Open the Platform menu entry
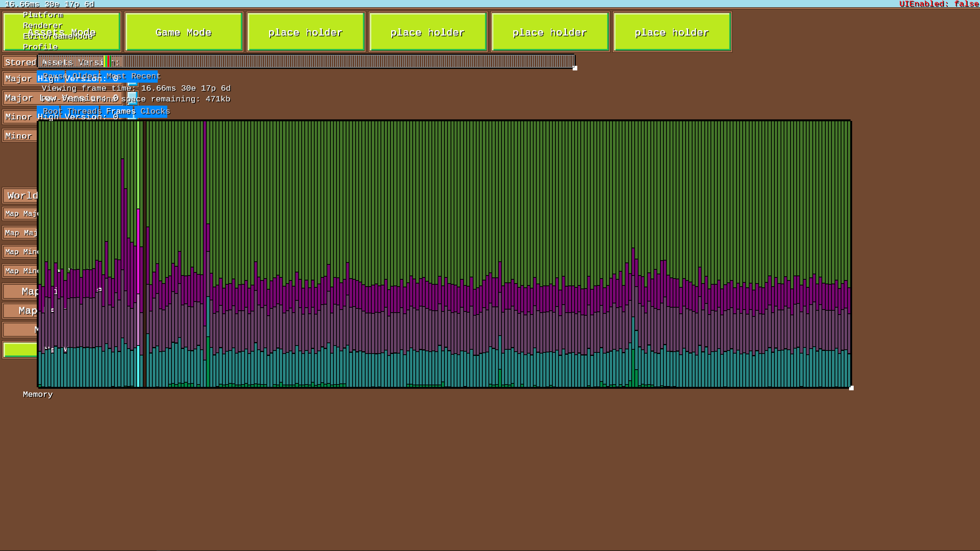Viewport: 980px width, 551px height. (43, 16)
